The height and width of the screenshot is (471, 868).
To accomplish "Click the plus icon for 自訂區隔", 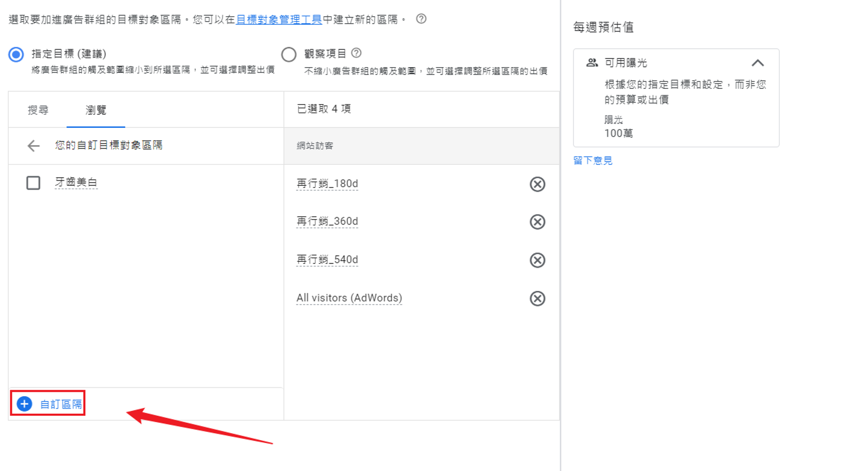I will click(x=24, y=404).
